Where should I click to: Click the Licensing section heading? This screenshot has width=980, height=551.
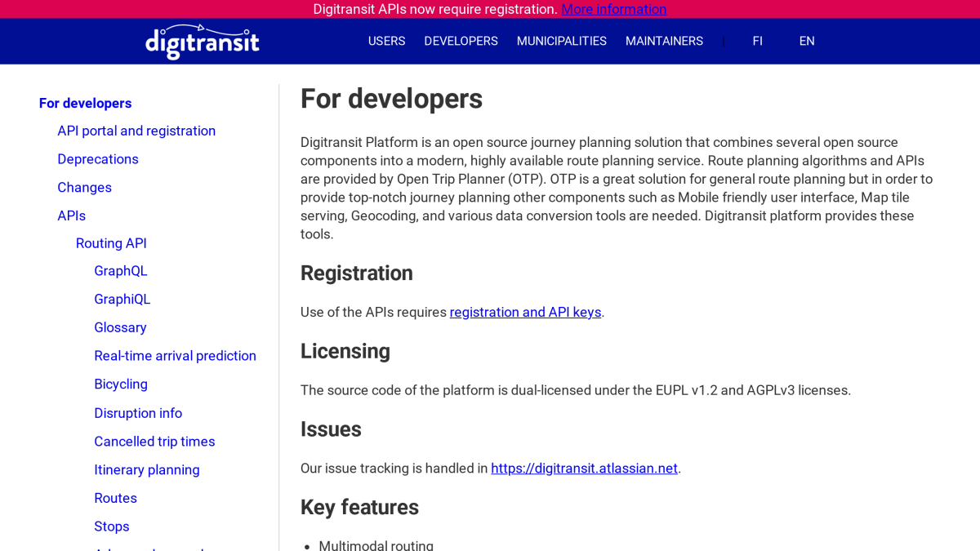coord(345,351)
